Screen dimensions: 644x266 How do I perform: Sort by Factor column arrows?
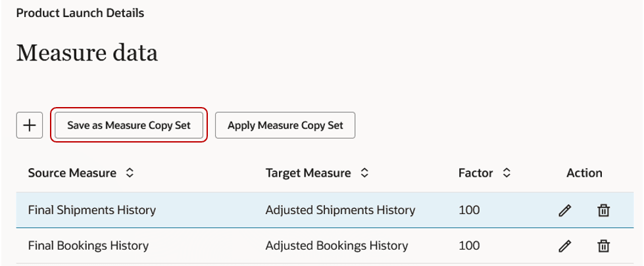(506, 173)
